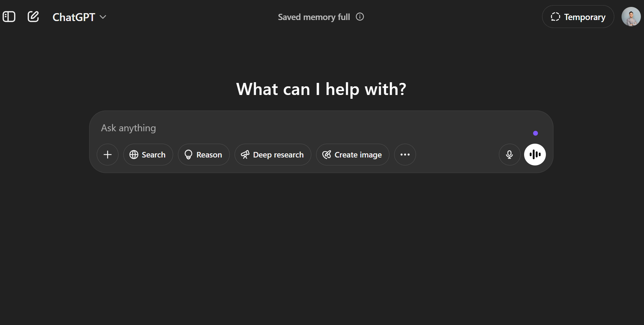The height and width of the screenshot is (325, 644).
Task: Start voice mode with waveform icon
Action: [535, 154]
